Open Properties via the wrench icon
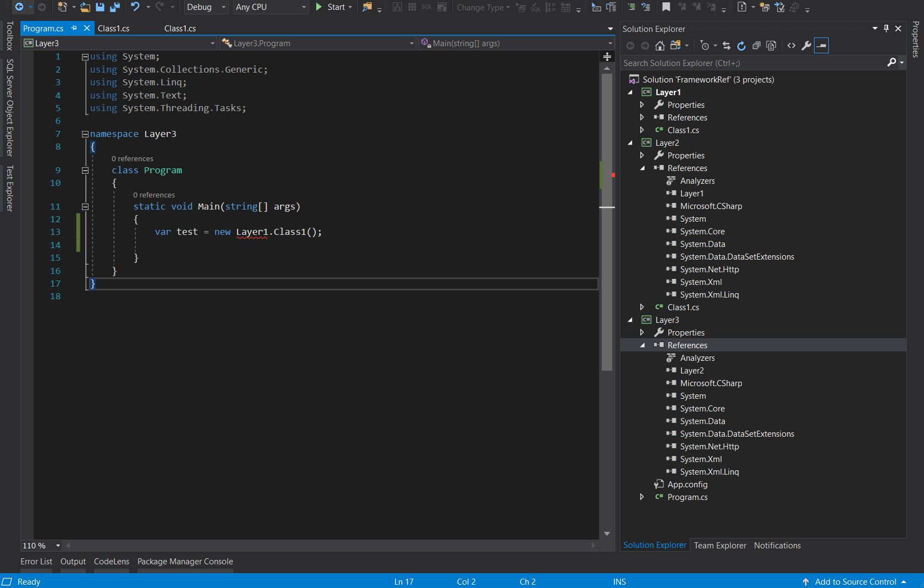 pyautogui.click(x=806, y=46)
